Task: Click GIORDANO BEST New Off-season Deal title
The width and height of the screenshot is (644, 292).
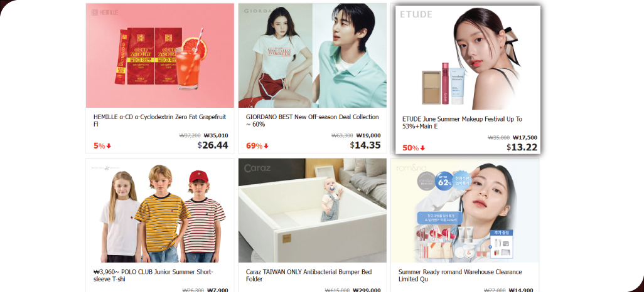Action: tap(312, 120)
